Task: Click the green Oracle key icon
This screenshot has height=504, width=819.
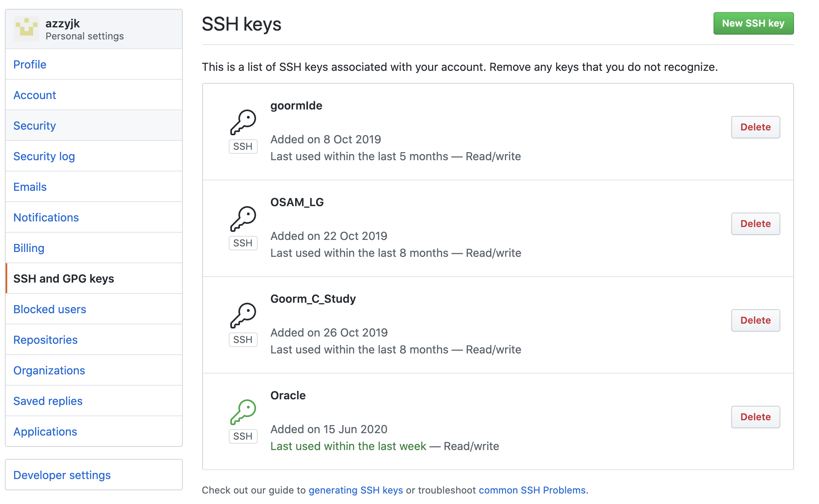Action: pyautogui.click(x=243, y=412)
